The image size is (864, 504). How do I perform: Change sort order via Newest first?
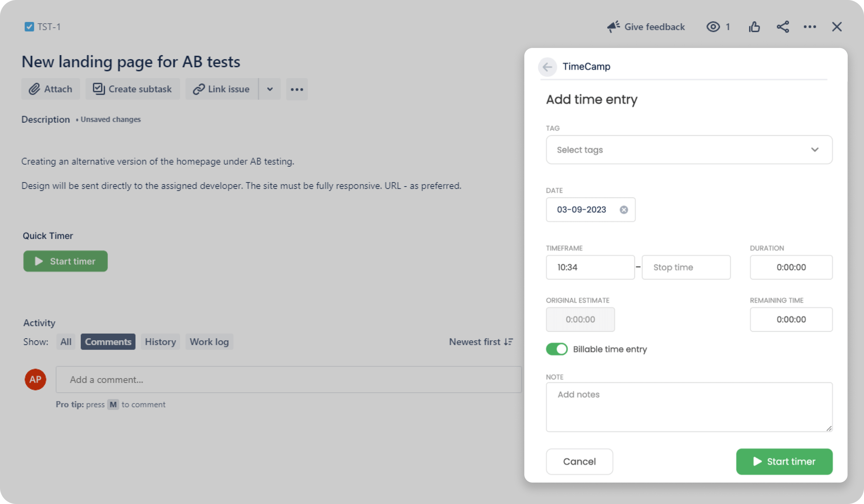click(x=481, y=342)
